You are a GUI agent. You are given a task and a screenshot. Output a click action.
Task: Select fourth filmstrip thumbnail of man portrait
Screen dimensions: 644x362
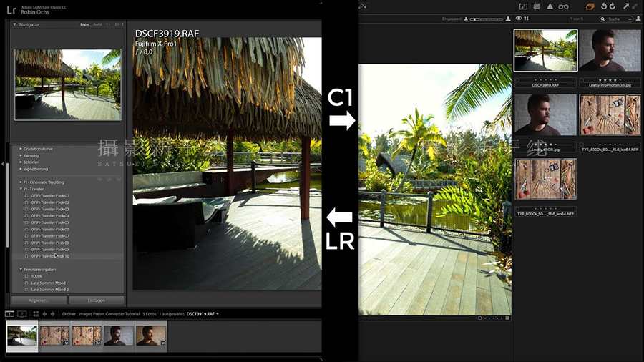tap(119, 336)
